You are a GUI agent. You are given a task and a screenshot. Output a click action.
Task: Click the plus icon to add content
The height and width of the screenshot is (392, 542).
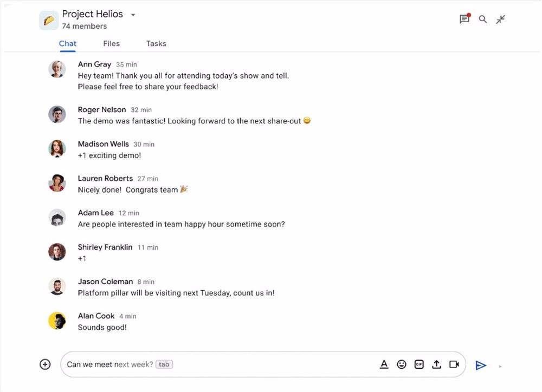[45, 364]
